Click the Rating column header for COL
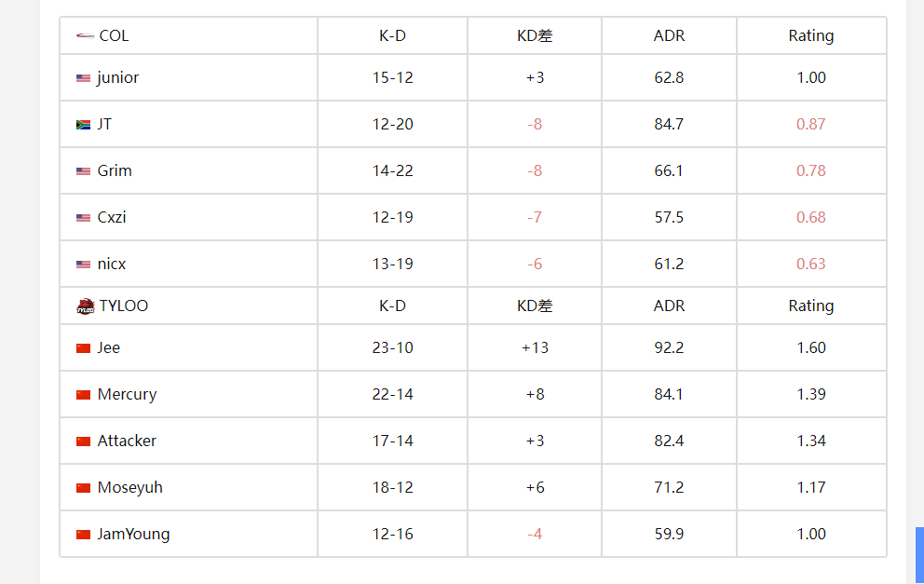Image resolution: width=924 pixels, height=584 pixels. [x=811, y=36]
